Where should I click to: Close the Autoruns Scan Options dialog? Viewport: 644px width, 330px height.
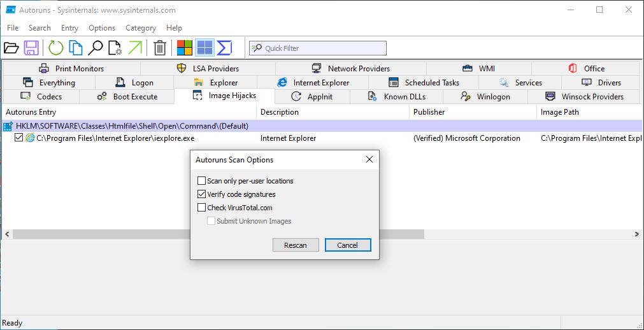[369, 159]
